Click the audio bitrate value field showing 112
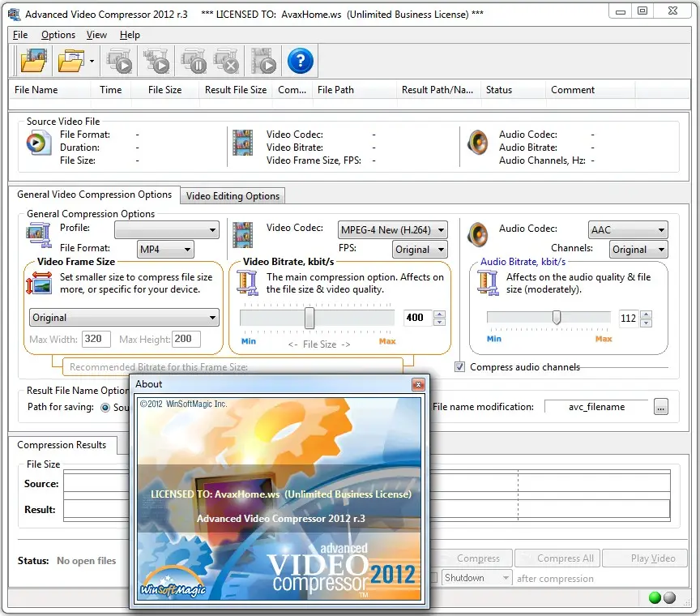 click(x=628, y=318)
